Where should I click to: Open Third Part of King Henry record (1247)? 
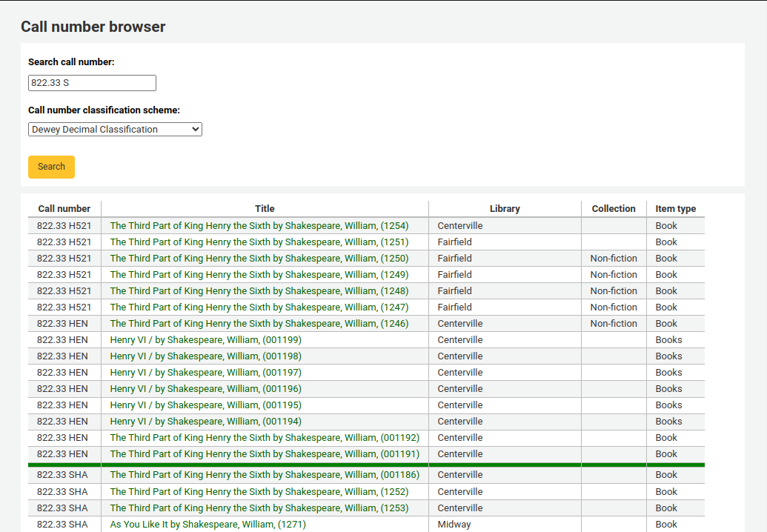tap(259, 307)
